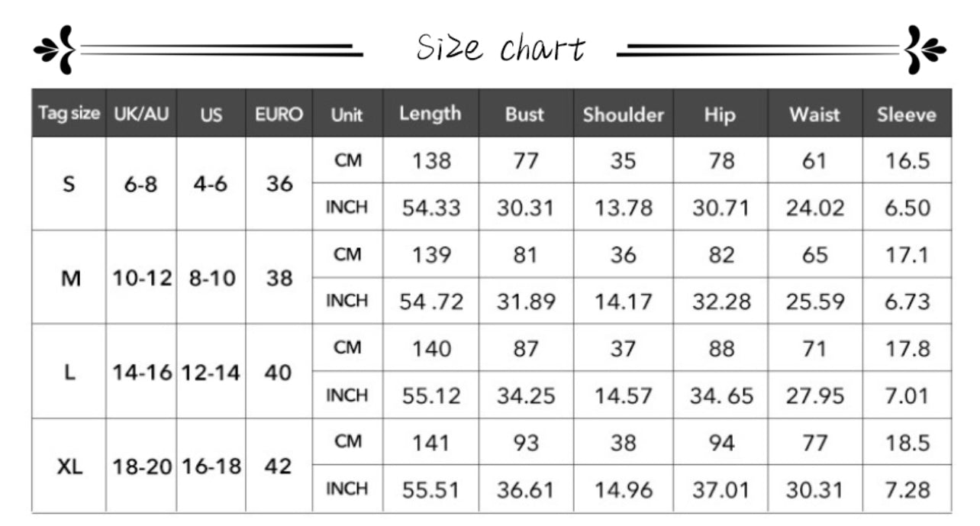Click the Waist column header
Viewport: 980px width, 526px height.
pos(814,115)
